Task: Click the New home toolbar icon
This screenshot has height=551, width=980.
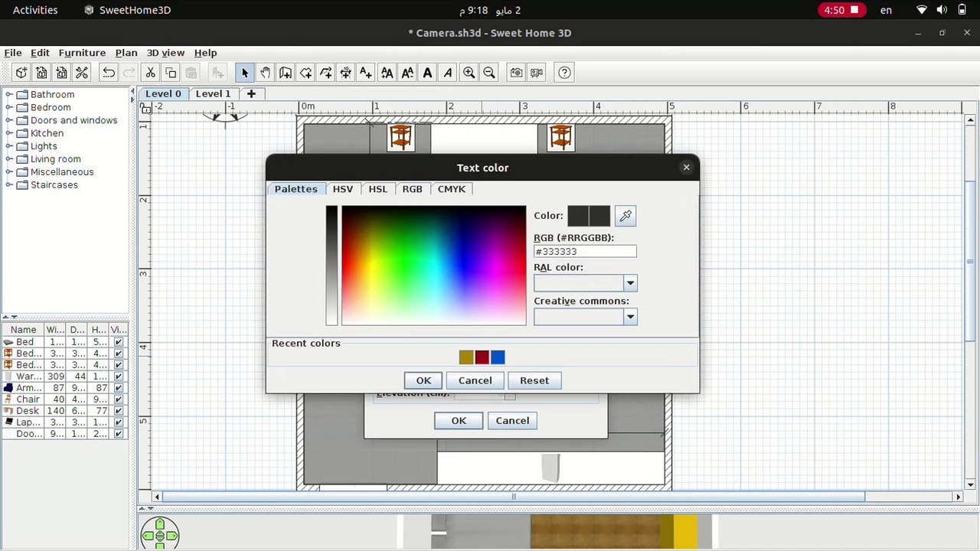Action: coord(21,73)
